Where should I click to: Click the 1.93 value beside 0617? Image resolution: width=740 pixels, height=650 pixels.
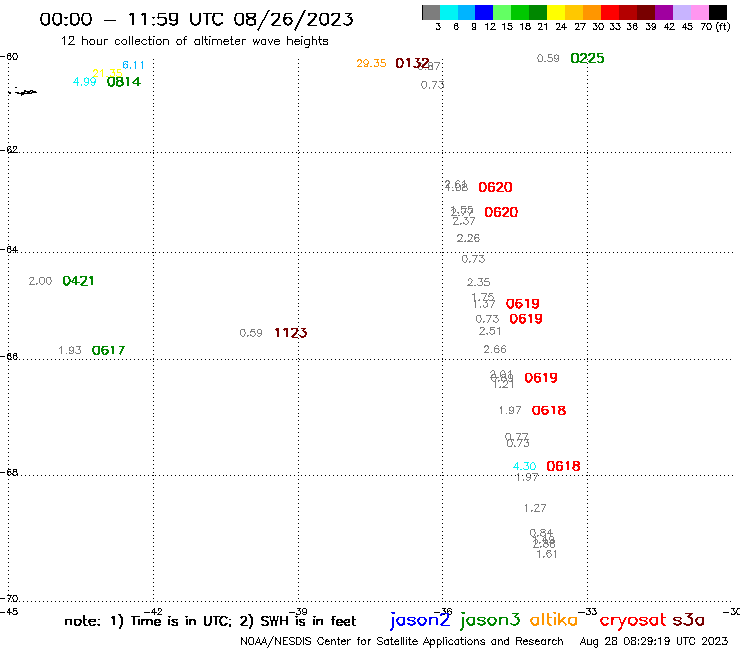pyautogui.click(x=70, y=350)
